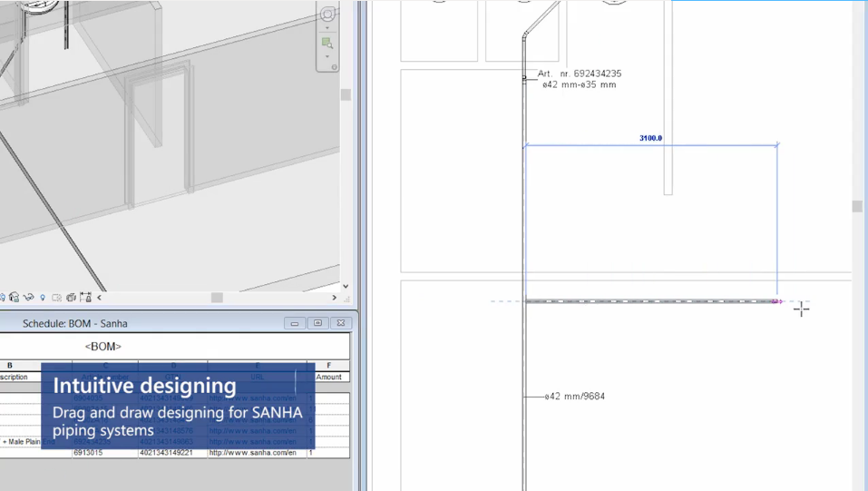Click the stacked cube icon in view control bar
The image size is (868, 491).
[x=71, y=298]
